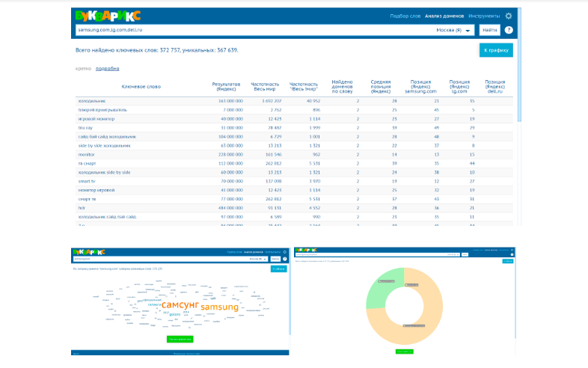Sort by Результатов (Яндекс) column header
Image resolution: width=588 pixels, height=368 pixels.
[x=226, y=87]
